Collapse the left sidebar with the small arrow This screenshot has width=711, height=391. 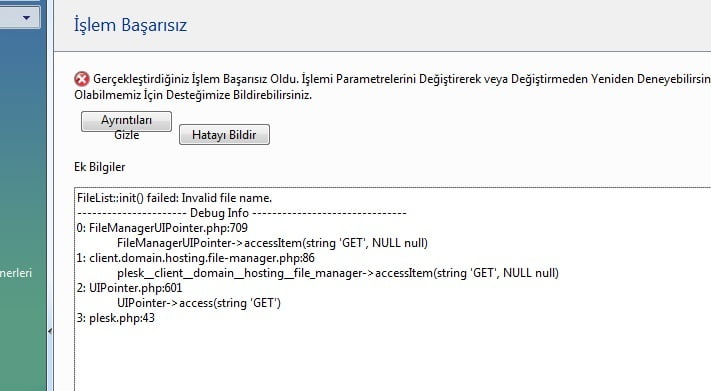pyautogui.click(x=50, y=331)
